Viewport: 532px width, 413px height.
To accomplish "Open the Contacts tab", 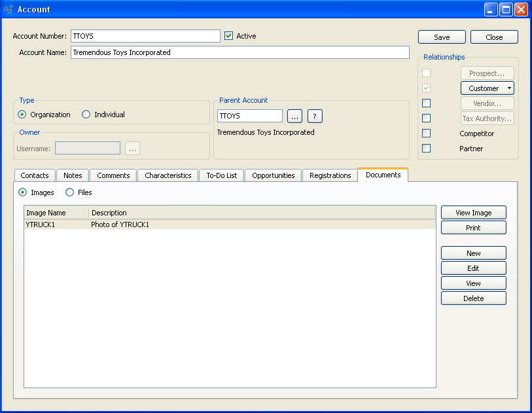I will pos(35,175).
